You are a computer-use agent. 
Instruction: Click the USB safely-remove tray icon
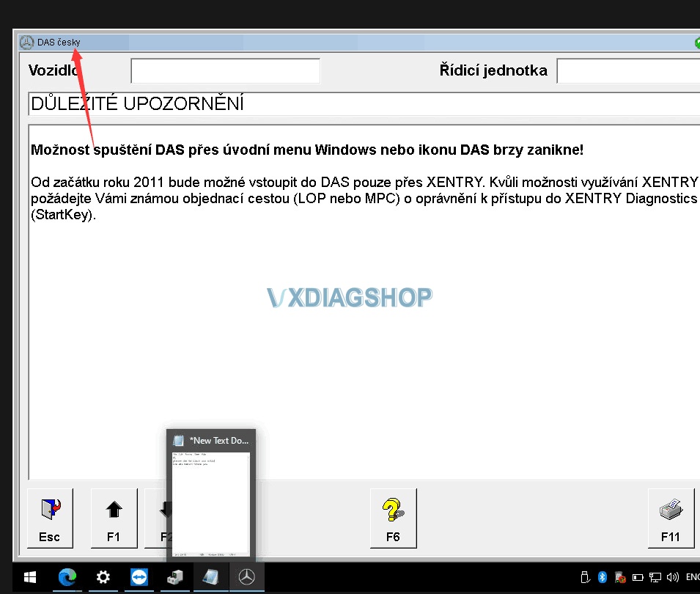click(x=585, y=577)
